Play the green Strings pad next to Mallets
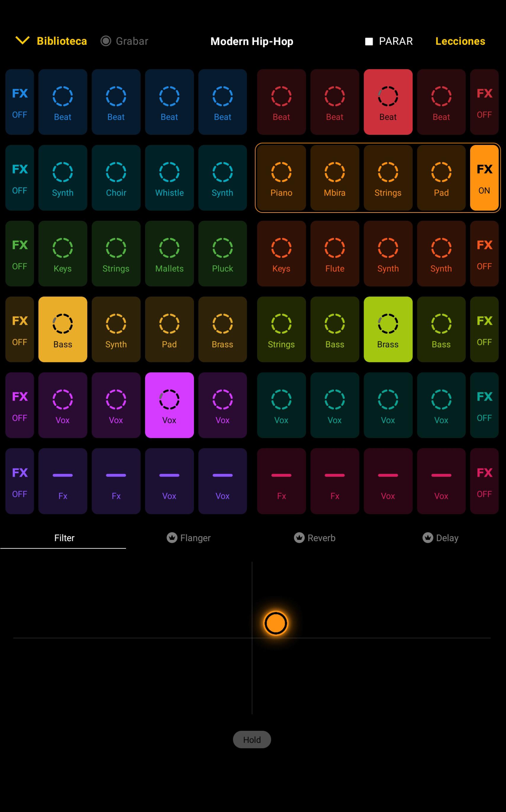 click(x=116, y=253)
